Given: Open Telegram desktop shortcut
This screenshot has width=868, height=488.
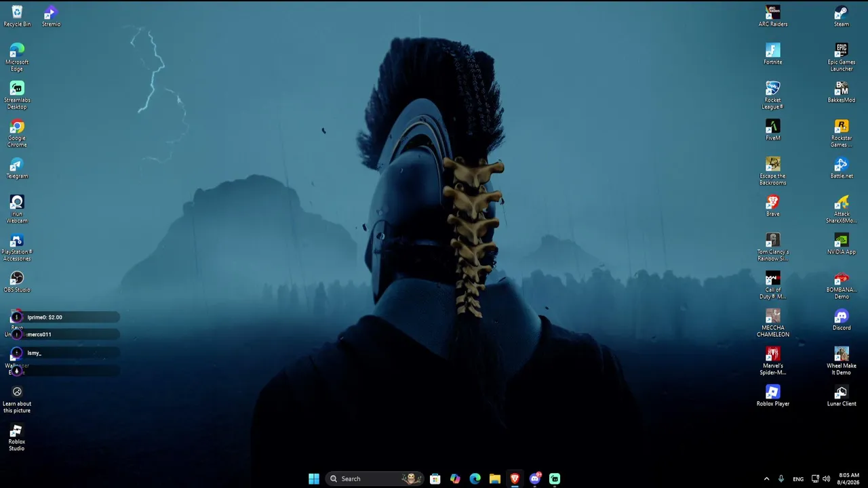Looking at the screenshot, I should [x=17, y=168].
